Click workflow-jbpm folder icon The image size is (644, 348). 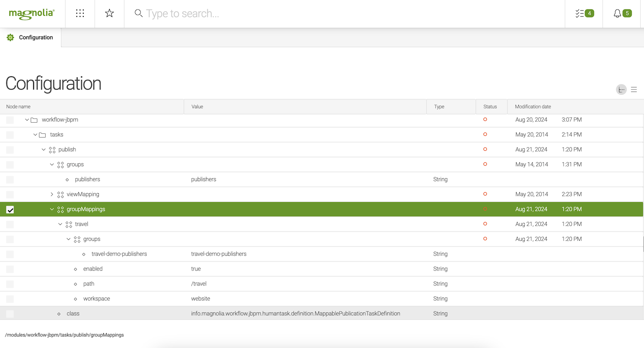[x=34, y=120]
